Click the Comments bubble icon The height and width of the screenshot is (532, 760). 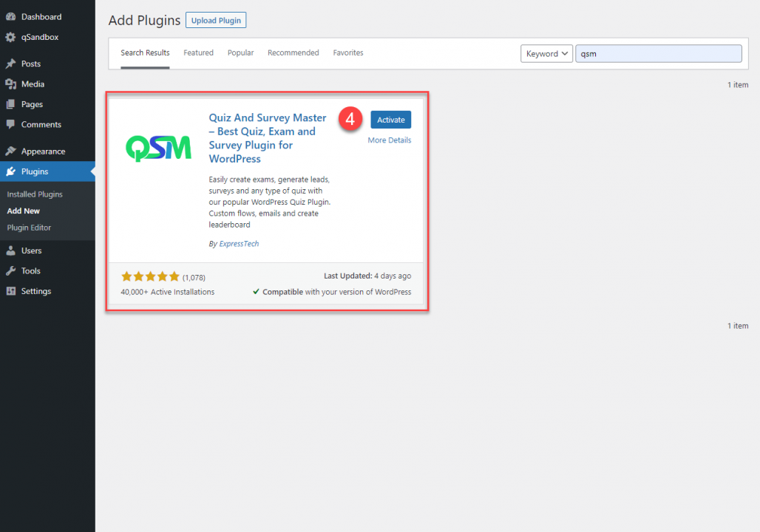point(11,124)
